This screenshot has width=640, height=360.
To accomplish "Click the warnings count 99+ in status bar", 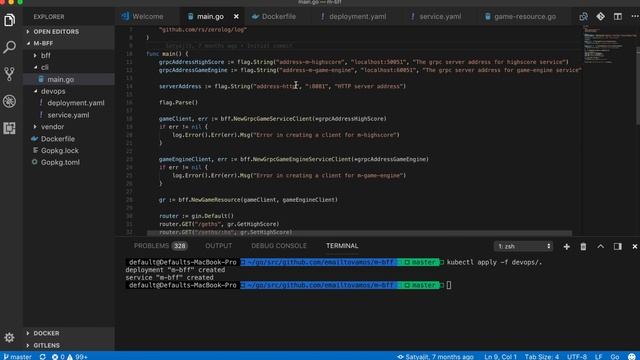I will [x=78, y=357].
